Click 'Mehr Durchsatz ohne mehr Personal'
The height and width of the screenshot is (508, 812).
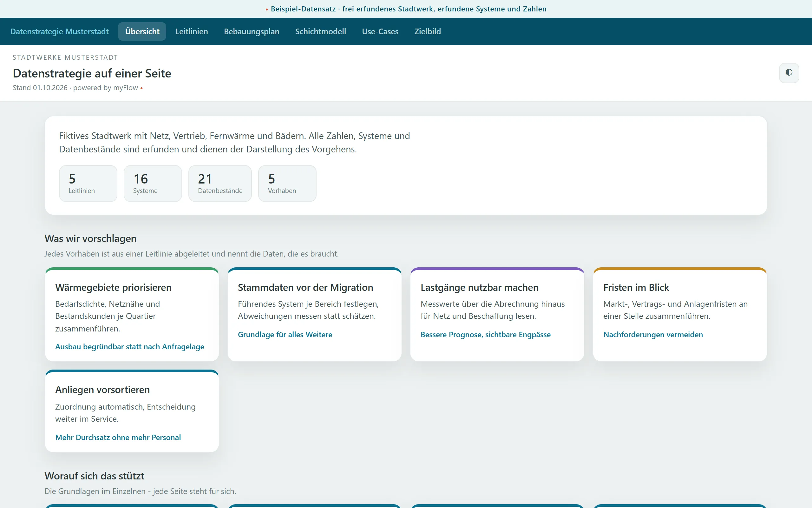(118, 438)
